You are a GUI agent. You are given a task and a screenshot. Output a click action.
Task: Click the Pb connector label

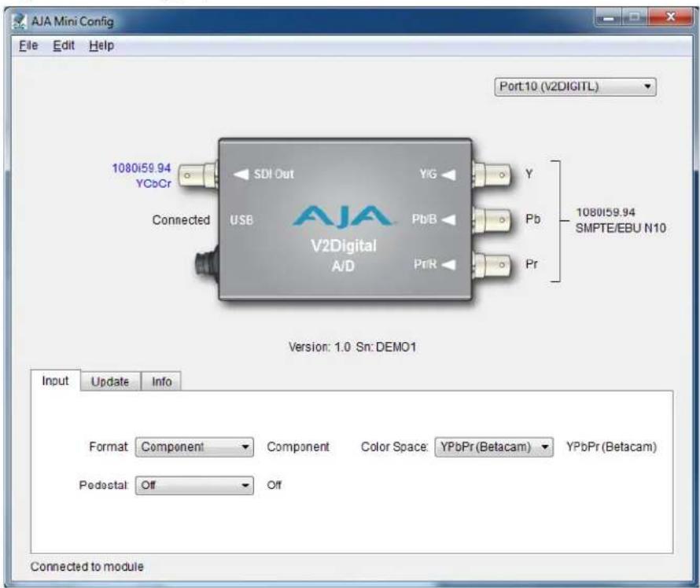533,219
